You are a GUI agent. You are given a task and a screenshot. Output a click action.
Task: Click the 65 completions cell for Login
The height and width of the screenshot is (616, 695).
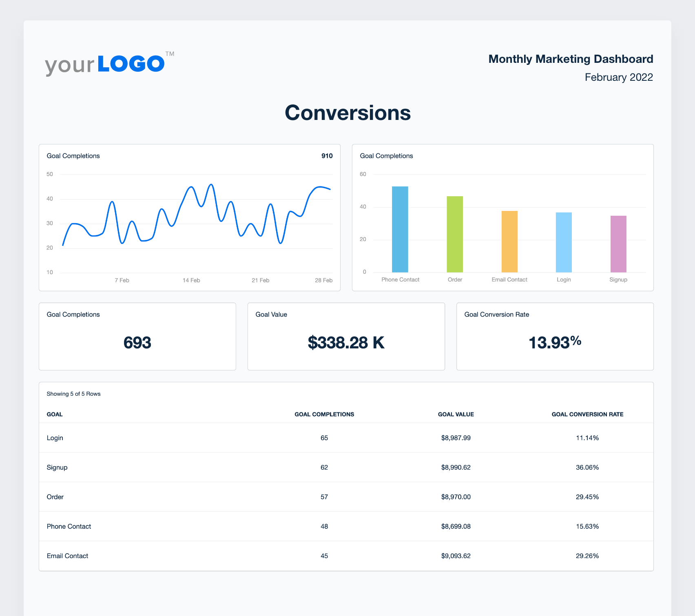point(324,438)
